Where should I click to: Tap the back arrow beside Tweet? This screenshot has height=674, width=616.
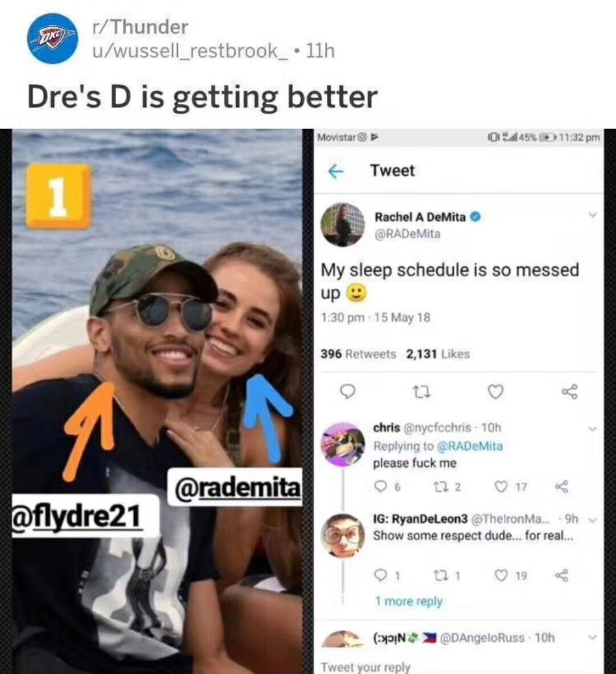tap(336, 171)
